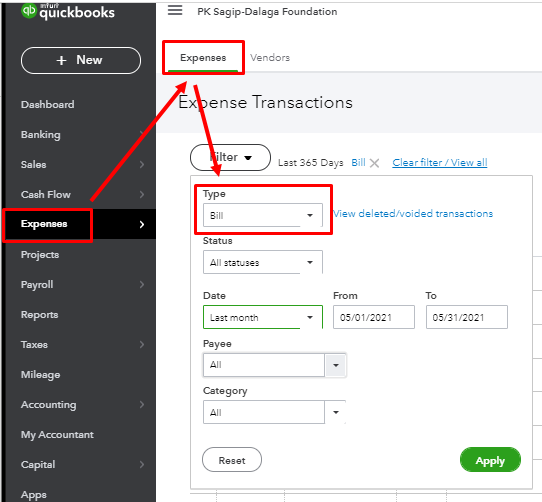Screen dimensions: 542x502
Task: Click the green Apply button
Action: pyautogui.click(x=490, y=460)
